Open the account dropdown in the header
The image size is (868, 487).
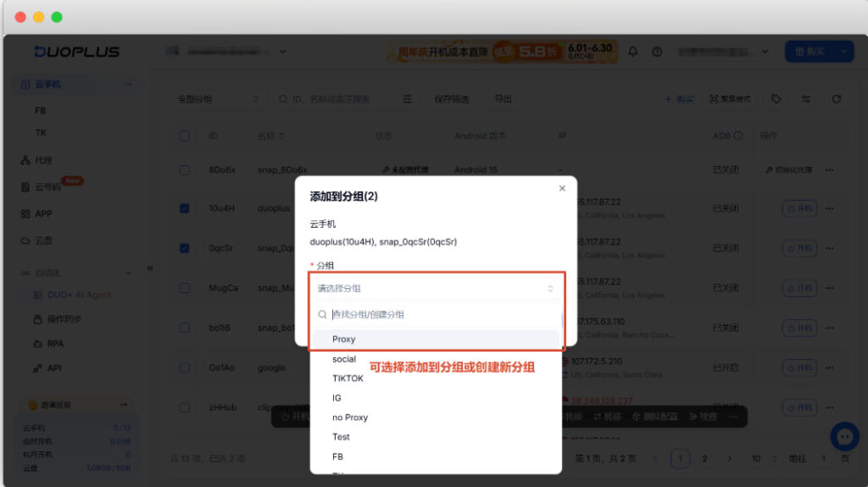click(722, 52)
